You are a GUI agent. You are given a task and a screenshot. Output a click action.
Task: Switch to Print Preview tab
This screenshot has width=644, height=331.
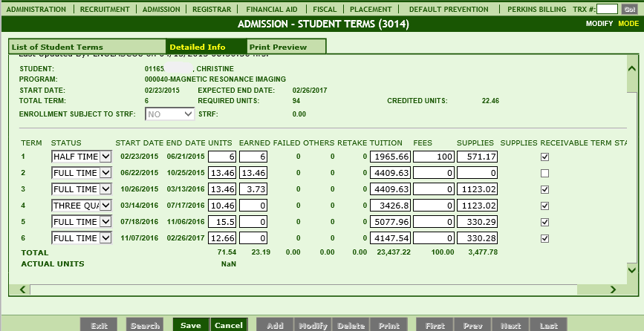click(x=286, y=47)
